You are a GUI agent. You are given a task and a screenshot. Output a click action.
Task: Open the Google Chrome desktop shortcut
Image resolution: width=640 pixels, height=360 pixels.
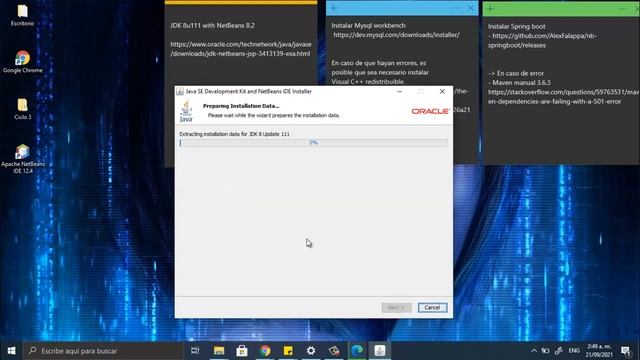[22, 62]
